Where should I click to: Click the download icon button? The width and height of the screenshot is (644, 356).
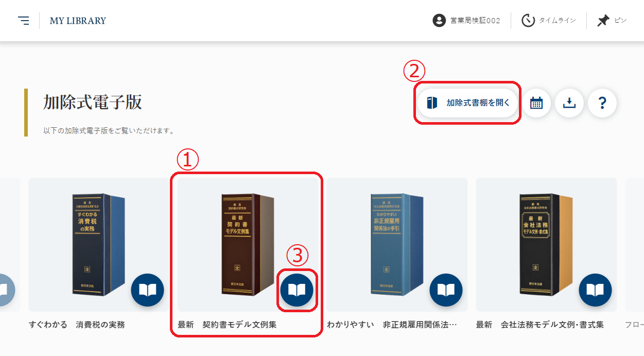[569, 103]
